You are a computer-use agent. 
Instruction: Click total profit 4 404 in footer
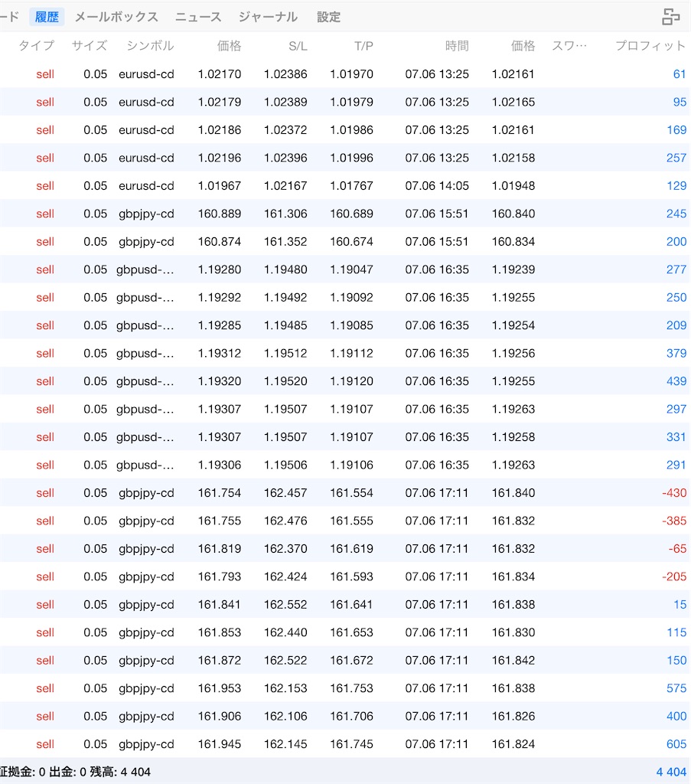click(x=671, y=772)
